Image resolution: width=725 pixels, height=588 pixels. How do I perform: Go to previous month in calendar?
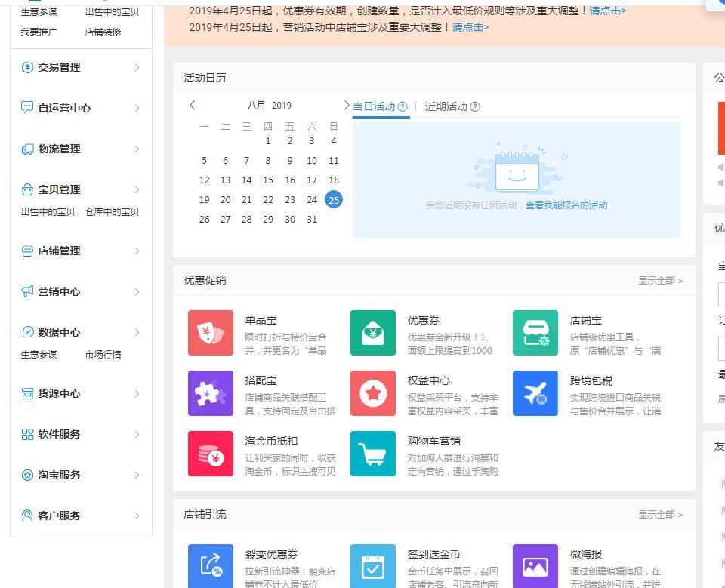(x=193, y=106)
